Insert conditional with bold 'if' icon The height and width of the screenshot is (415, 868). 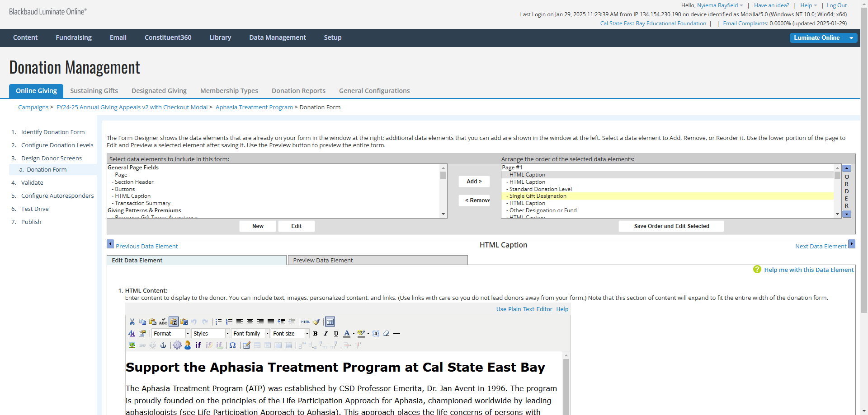click(198, 345)
